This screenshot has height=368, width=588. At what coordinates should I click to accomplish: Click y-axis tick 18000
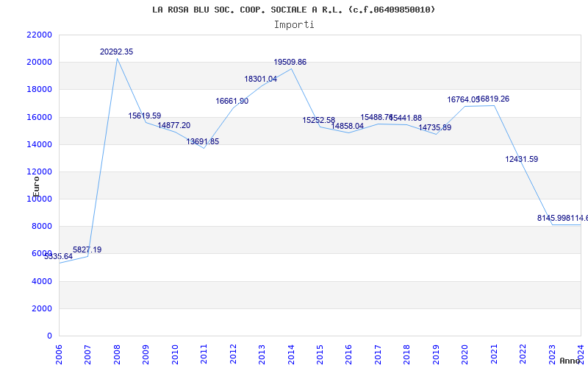point(39,90)
